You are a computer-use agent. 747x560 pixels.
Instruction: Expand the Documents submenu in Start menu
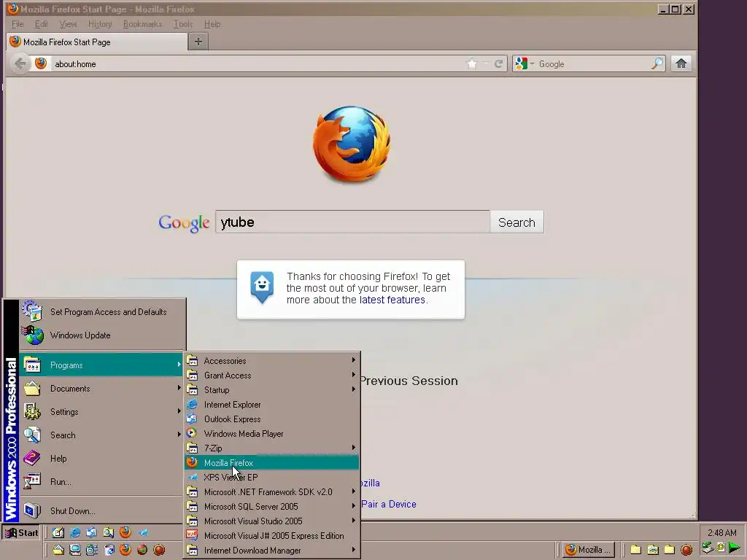(101, 389)
